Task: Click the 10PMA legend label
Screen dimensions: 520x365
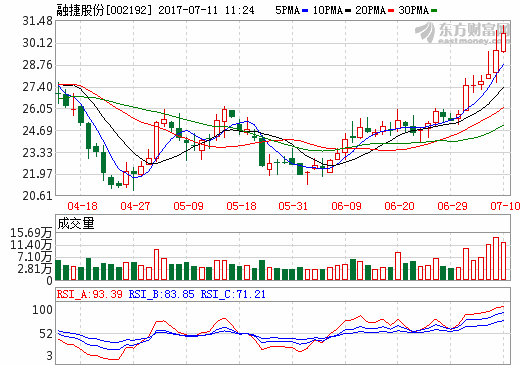Action: coord(328,10)
